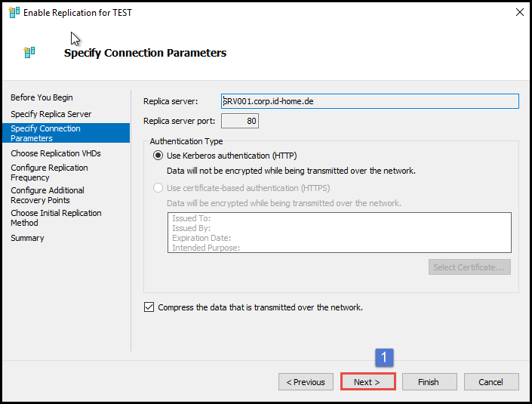Select Specify Connection Parameters step
The image size is (532, 404).
coord(45,134)
